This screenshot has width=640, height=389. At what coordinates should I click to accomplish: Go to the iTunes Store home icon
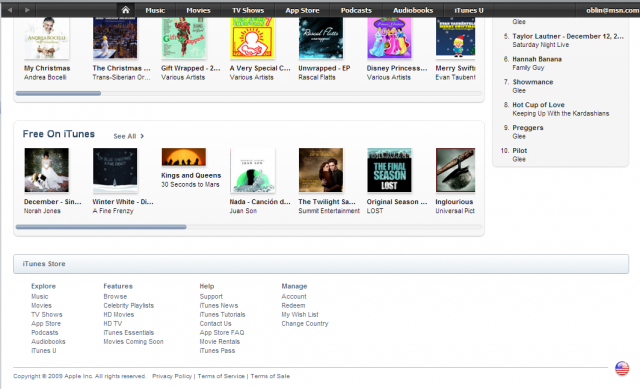(126, 10)
